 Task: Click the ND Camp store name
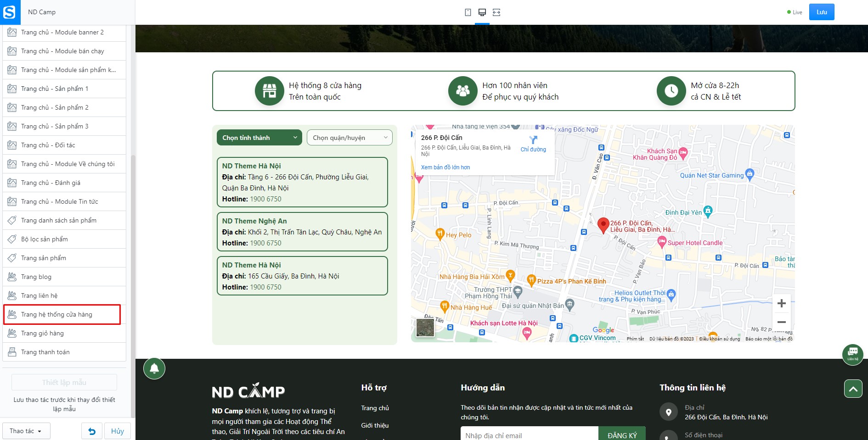point(42,12)
